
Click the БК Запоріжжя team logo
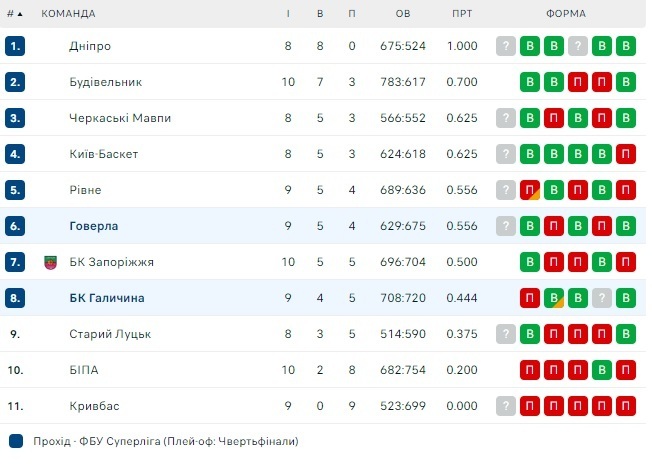click(51, 262)
